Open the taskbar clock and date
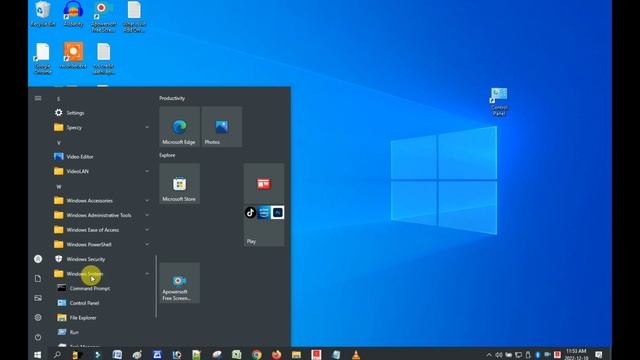The image size is (640, 360). [576, 354]
